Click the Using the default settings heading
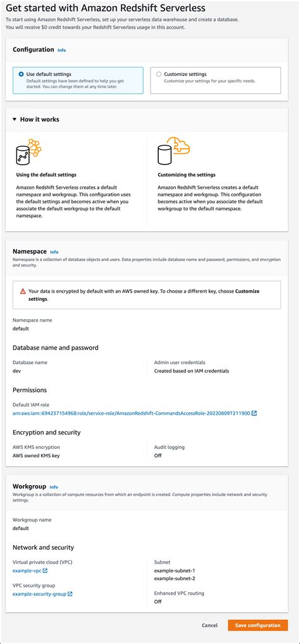The height and width of the screenshot is (644, 300). click(46, 175)
